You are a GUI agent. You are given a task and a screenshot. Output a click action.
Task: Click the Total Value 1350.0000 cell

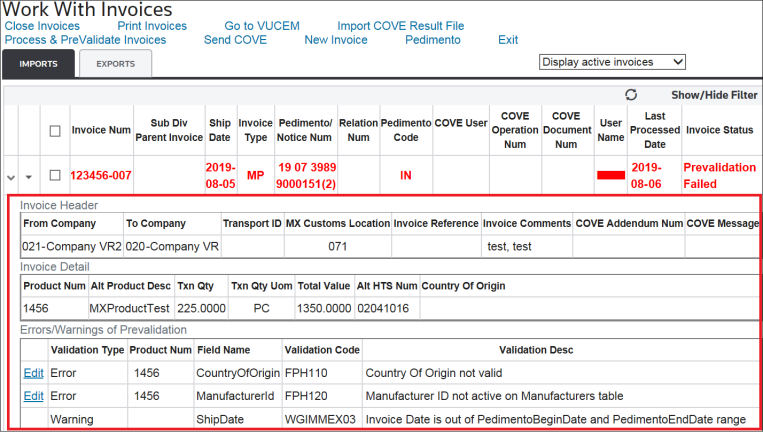click(324, 308)
